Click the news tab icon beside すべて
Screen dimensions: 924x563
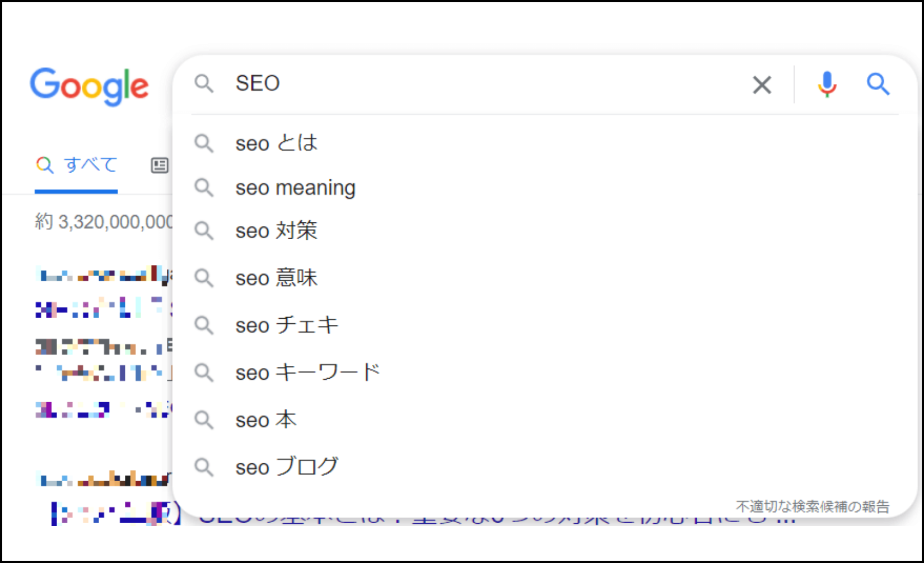(x=160, y=165)
